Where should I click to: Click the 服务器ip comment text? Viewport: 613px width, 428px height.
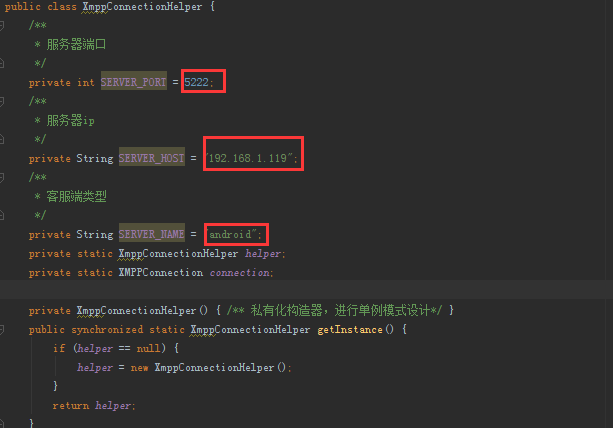[71, 120]
